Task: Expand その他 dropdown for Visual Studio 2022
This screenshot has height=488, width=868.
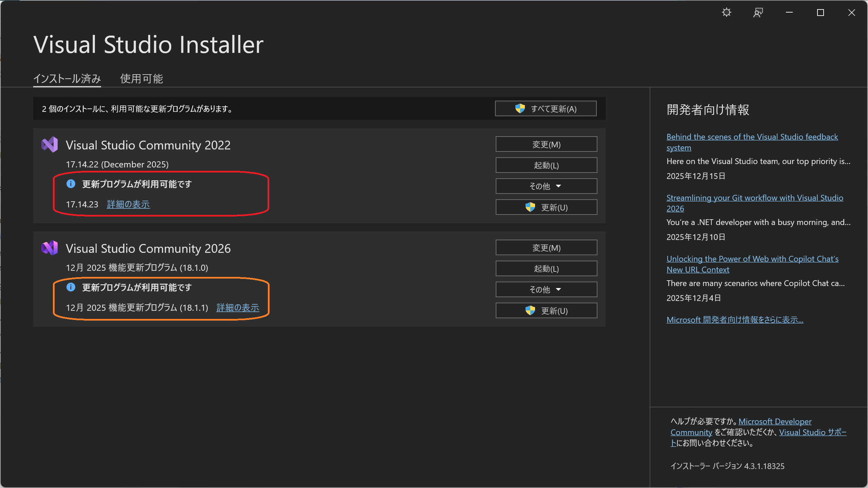Action: point(546,186)
